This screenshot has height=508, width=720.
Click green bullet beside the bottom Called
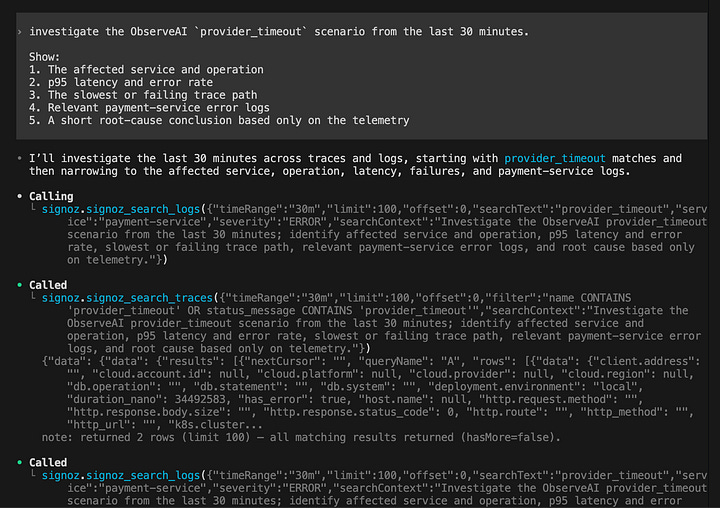19,463
